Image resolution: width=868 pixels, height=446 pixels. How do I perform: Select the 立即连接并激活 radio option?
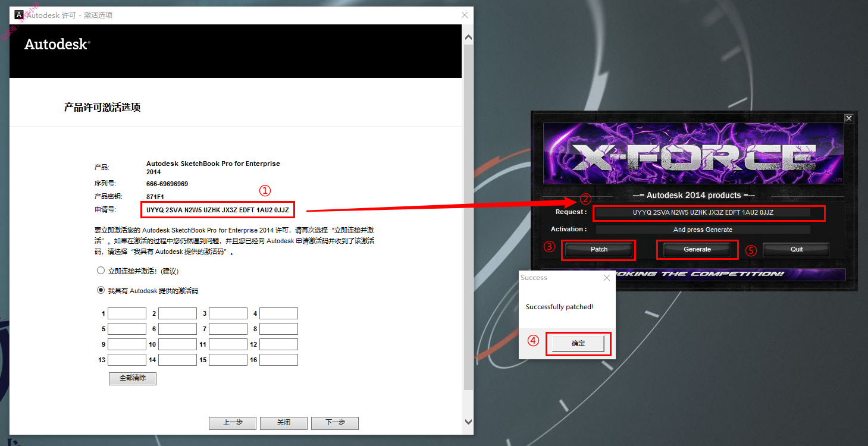(101, 271)
